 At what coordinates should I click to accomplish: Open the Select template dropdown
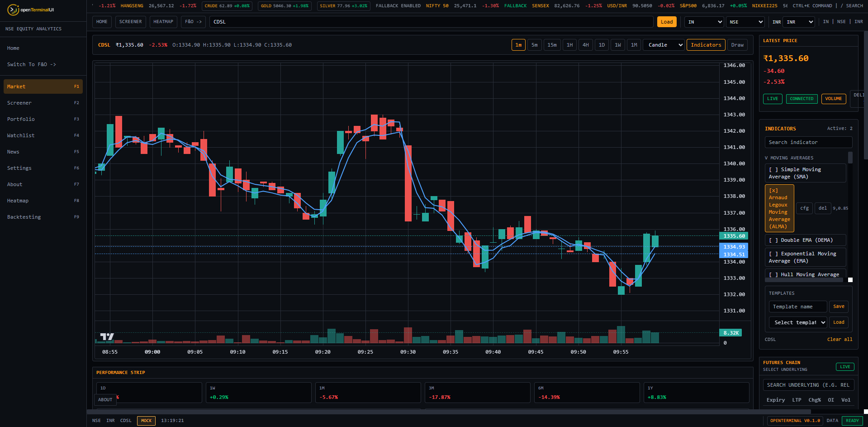click(798, 322)
